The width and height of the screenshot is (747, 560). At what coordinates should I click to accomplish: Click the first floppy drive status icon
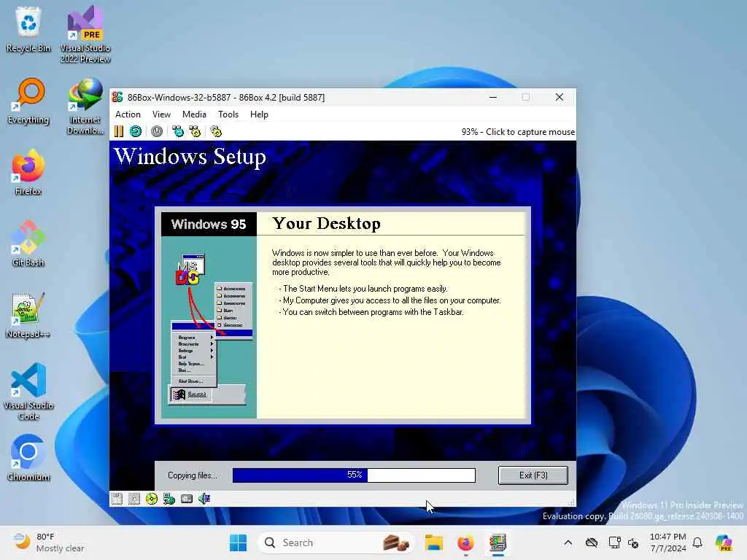117,499
